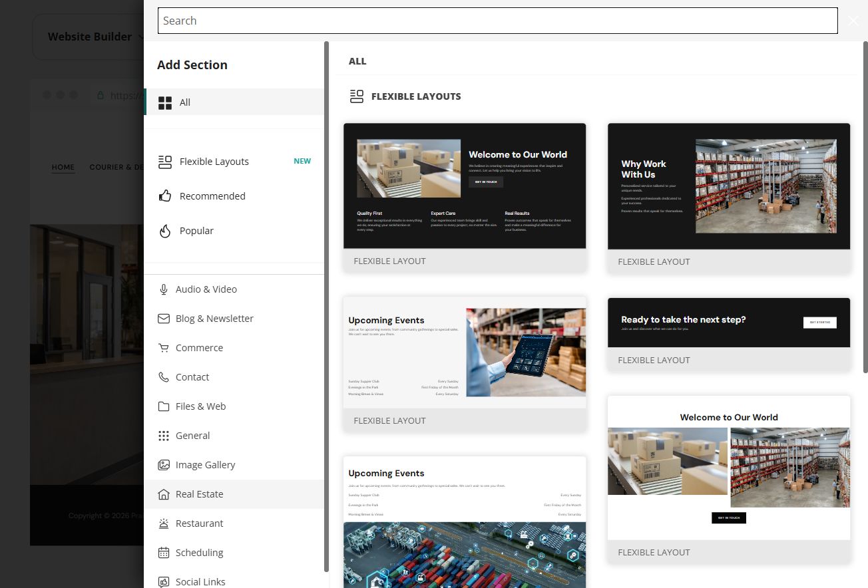The image size is (868, 588).
Task: Click the Blog & Newsletter envelope icon
Action: coord(164,319)
